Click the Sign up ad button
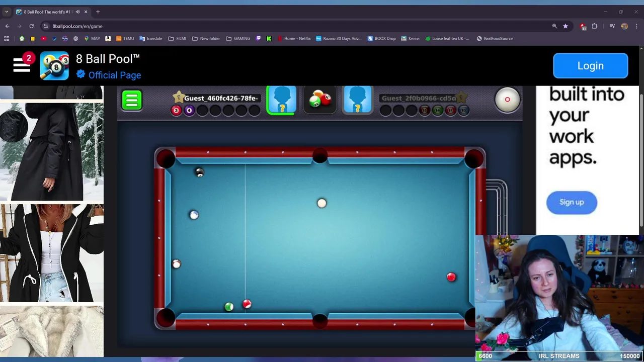Screen dimensions: 644x362 pos(572,202)
